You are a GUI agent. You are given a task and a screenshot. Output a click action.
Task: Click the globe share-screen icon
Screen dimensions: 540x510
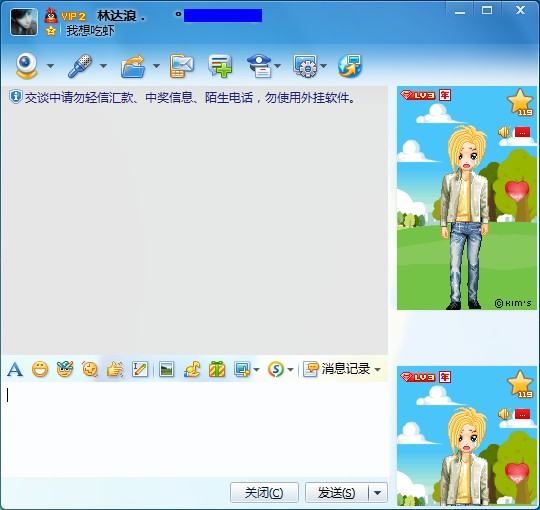pyautogui.click(x=350, y=66)
